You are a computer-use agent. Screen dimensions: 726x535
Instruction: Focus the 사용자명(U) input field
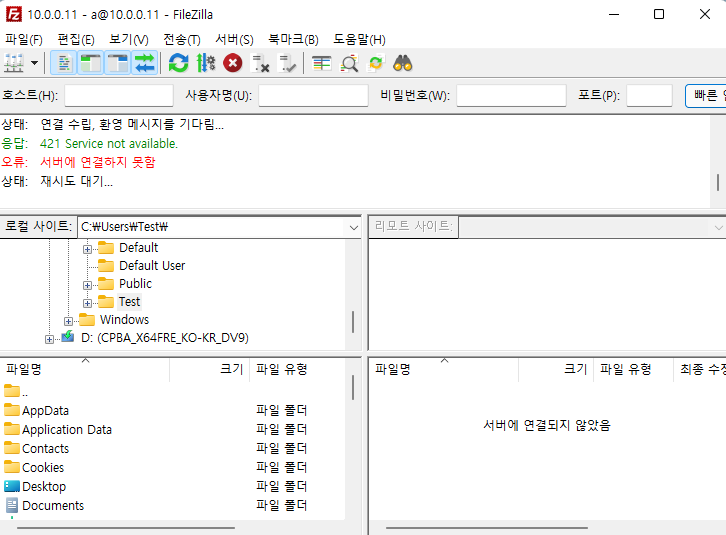tap(313, 95)
